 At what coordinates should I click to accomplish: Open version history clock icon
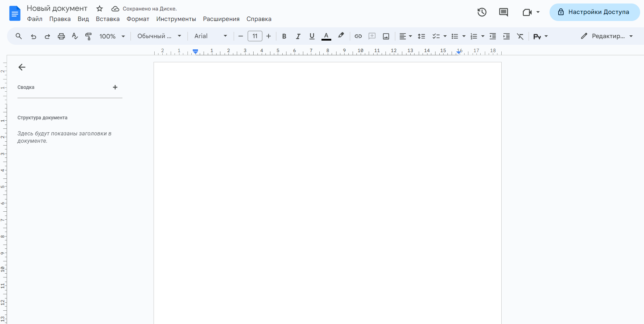[x=482, y=12]
